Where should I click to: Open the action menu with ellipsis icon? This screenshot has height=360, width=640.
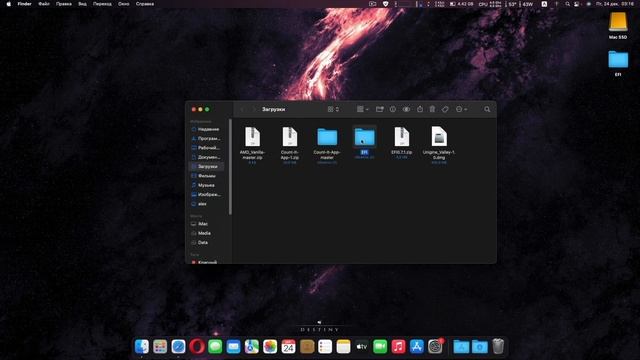[x=461, y=109]
